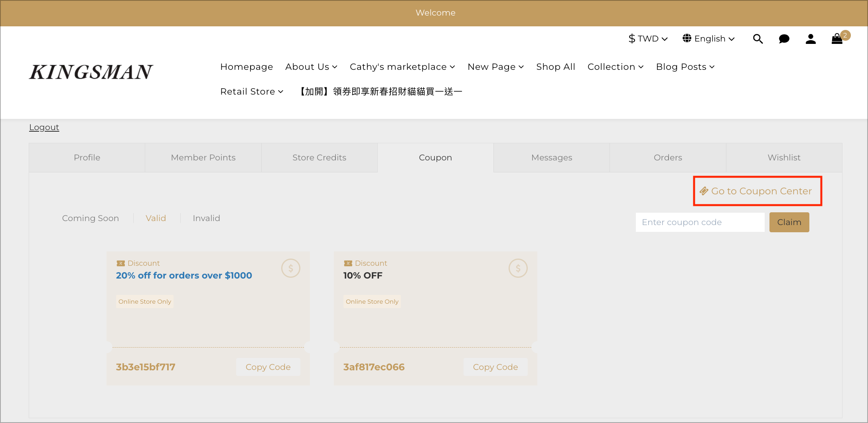Open Go to Coupon Center link
868x423 pixels.
pos(756,191)
